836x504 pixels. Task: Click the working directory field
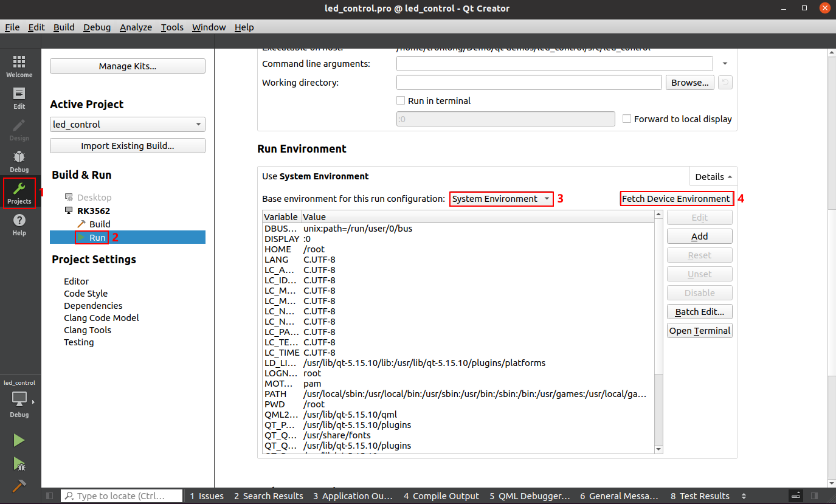pos(529,83)
